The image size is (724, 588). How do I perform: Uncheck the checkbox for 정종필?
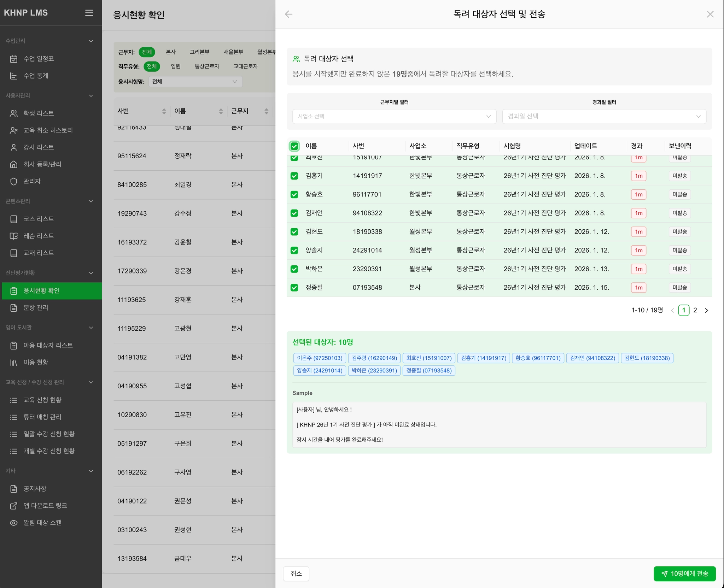(294, 288)
